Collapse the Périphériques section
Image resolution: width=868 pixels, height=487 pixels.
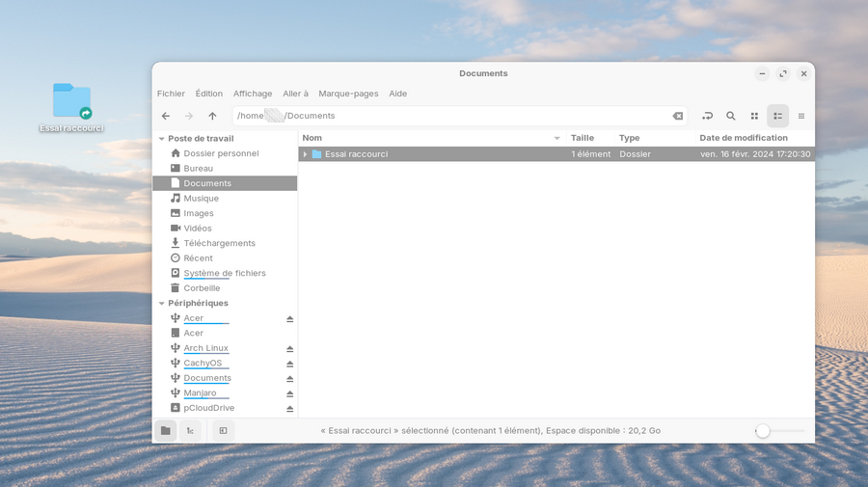coord(160,303)
